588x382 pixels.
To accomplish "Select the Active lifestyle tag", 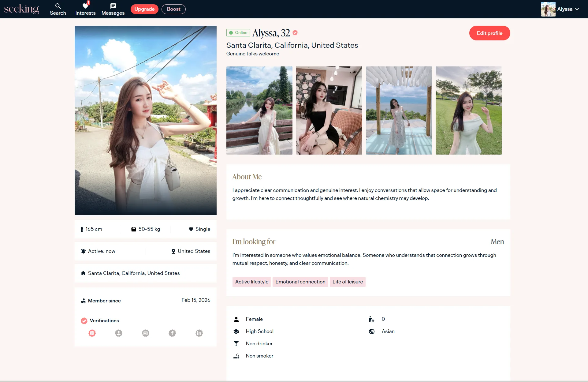I will (x=251, y=282).
